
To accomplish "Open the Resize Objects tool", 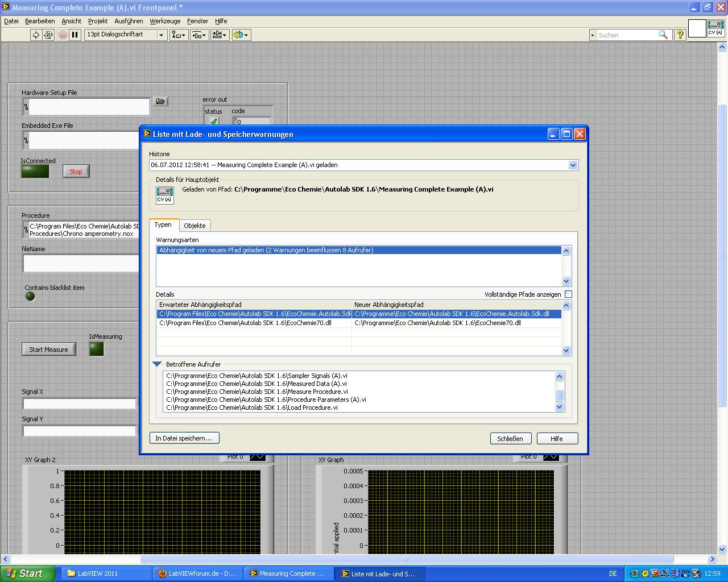I will pyautogui.click(x=219, y=35).
